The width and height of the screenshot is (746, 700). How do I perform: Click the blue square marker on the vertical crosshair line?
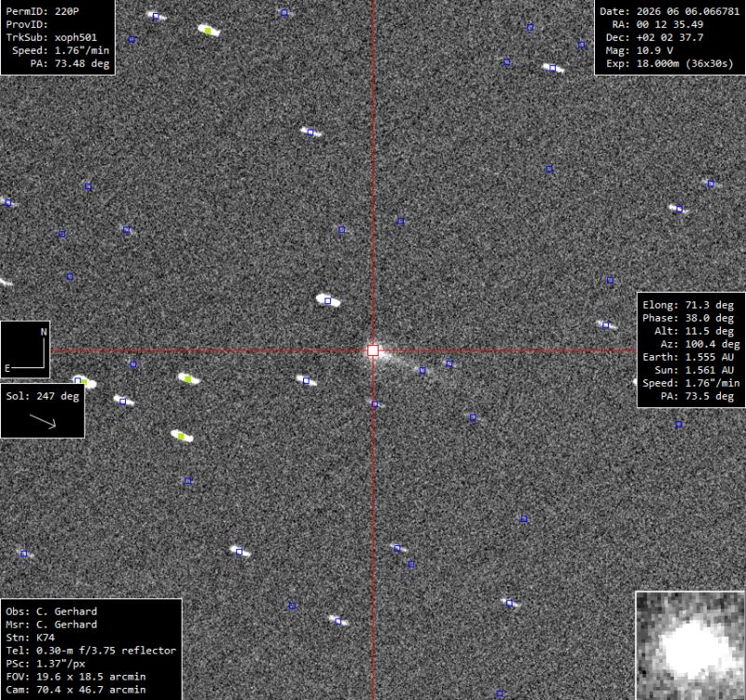tap(375, 405)
